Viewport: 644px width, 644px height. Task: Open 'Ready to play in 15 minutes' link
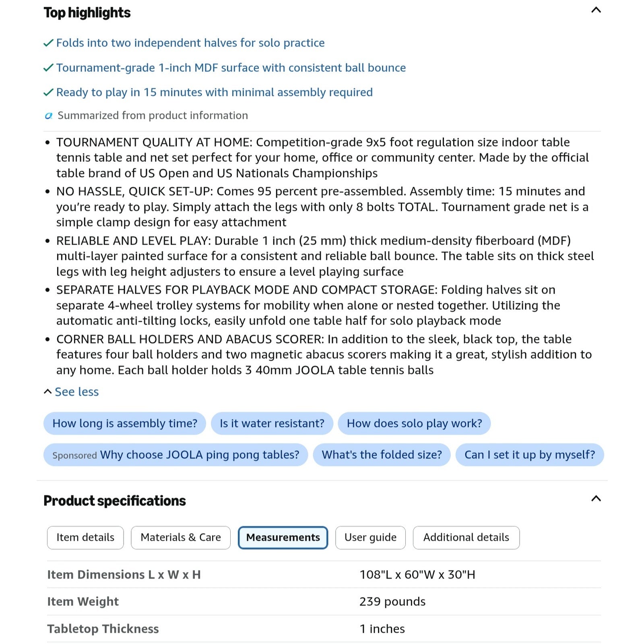215,92
